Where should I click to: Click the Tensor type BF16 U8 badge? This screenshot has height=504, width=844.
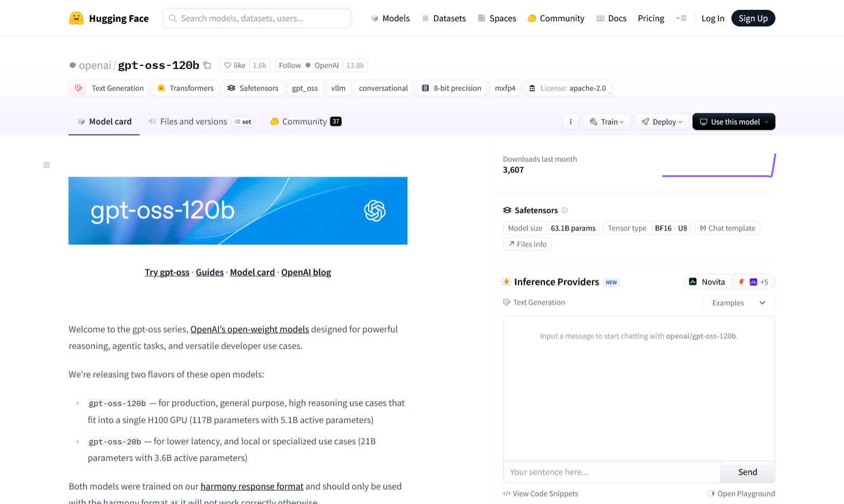coord(647,228)
